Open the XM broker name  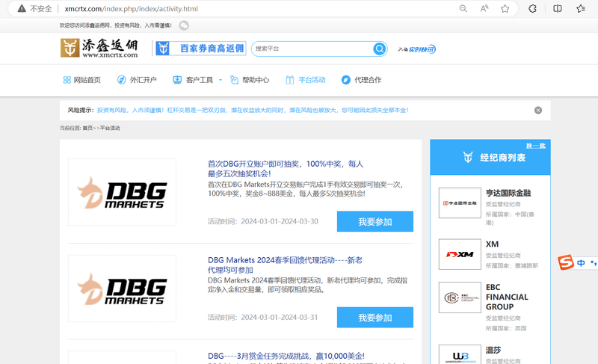coord(492,244)
